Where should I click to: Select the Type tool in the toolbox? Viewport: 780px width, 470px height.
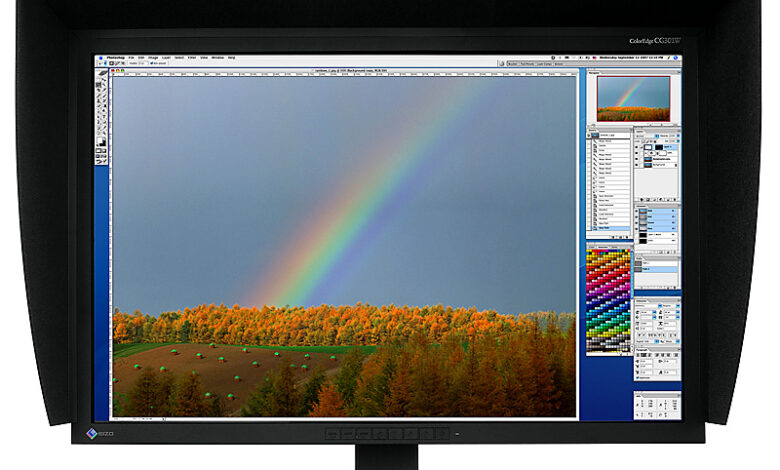point(104,116)
